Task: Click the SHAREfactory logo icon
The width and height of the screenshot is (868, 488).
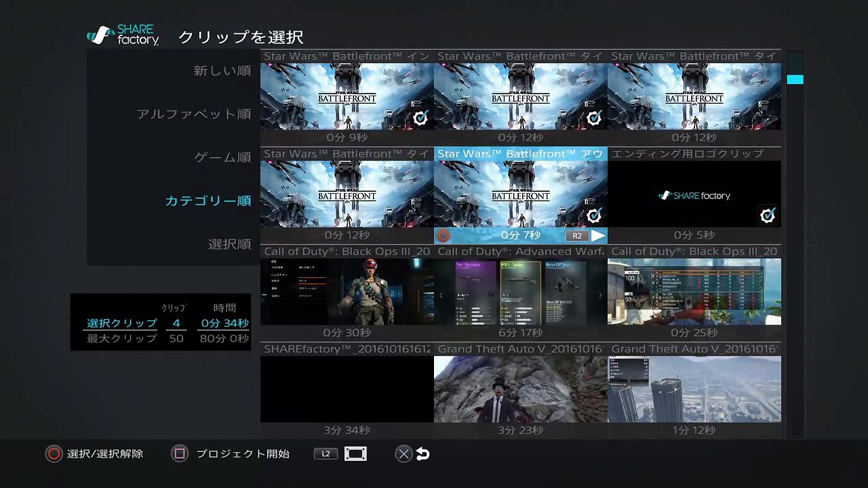Action: [x=123, y=35]
